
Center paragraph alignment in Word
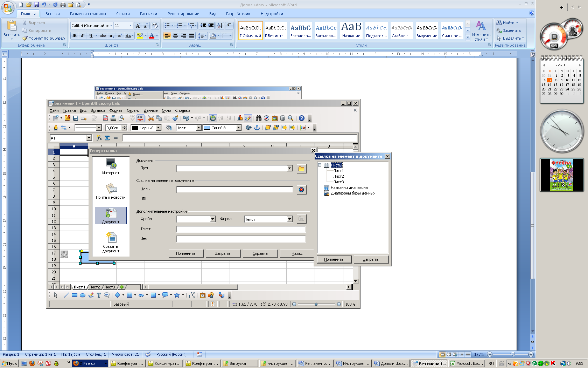point(175,36)
